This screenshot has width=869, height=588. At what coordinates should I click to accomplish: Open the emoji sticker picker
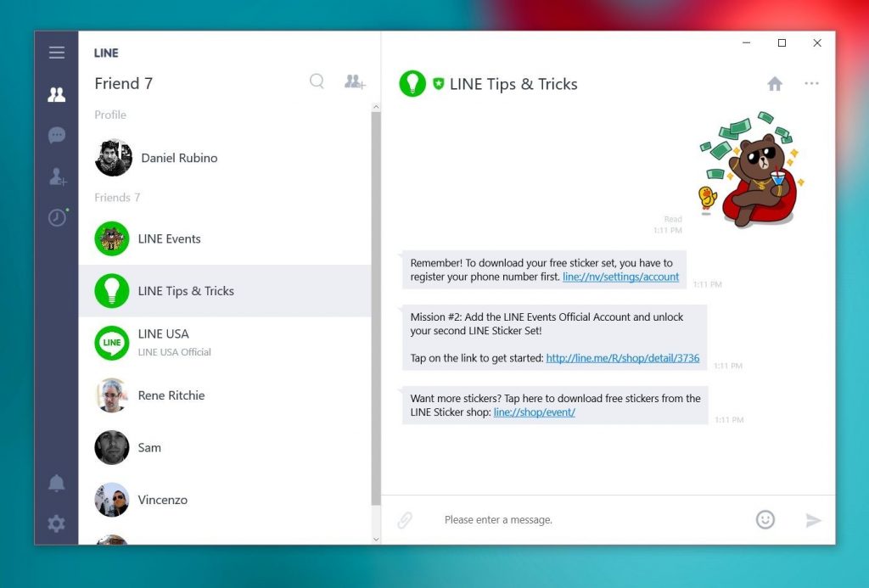point(765,519)
